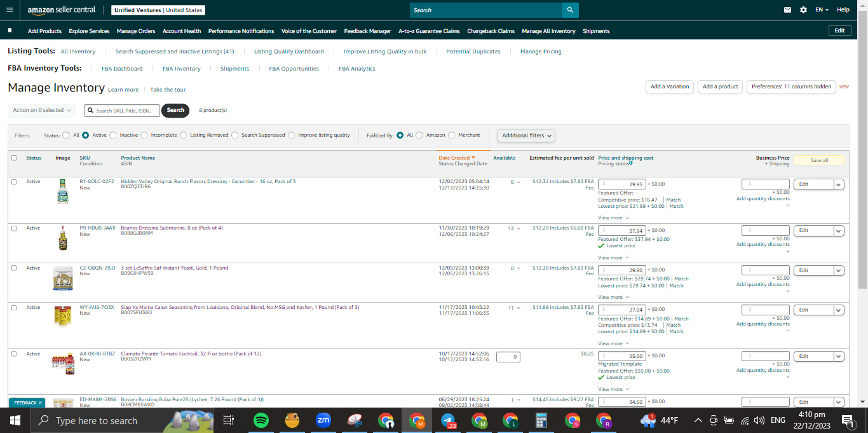
Task: Select the Status 'All' radio button
Action: point(66,135)
